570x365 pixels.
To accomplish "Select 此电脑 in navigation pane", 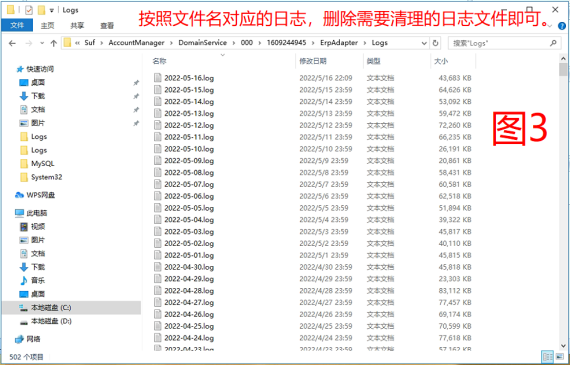I will tap(37, 213).
